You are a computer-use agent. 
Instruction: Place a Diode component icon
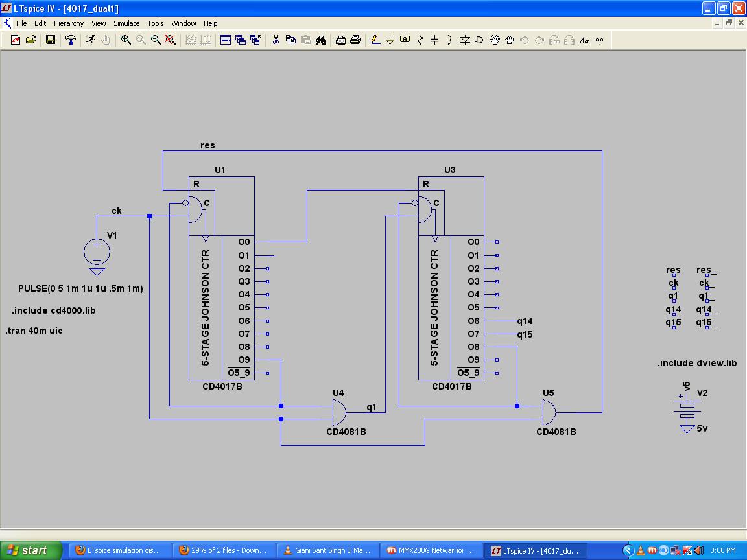(465, 40)
